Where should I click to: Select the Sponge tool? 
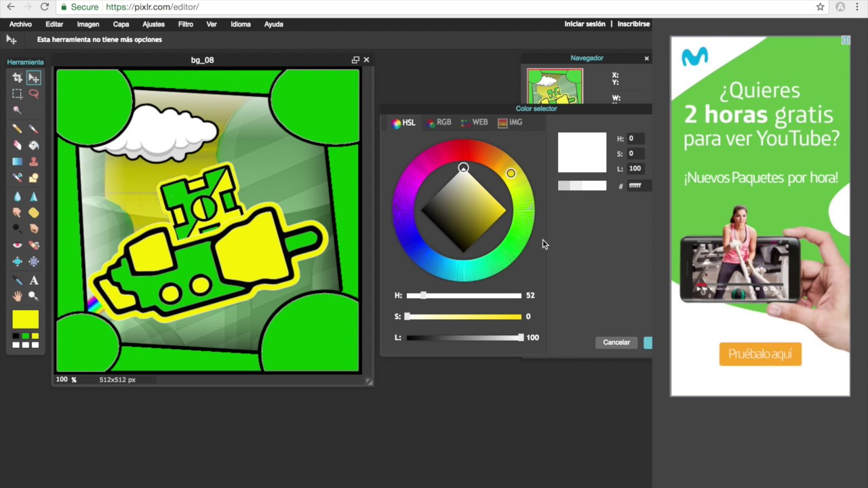point(33,213)
